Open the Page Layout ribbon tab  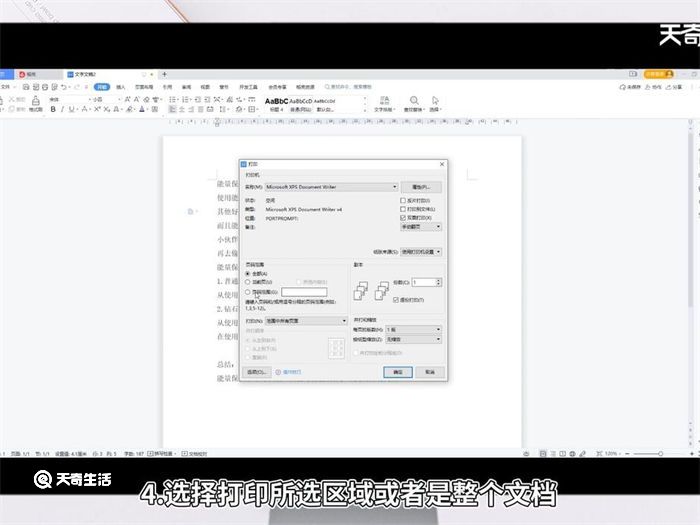[x=144, y=87]
